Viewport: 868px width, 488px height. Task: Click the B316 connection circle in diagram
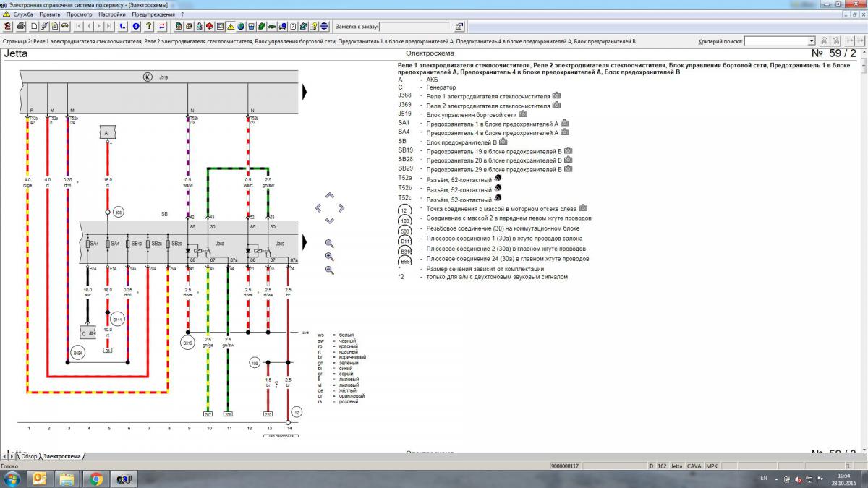tap(188, 343)
